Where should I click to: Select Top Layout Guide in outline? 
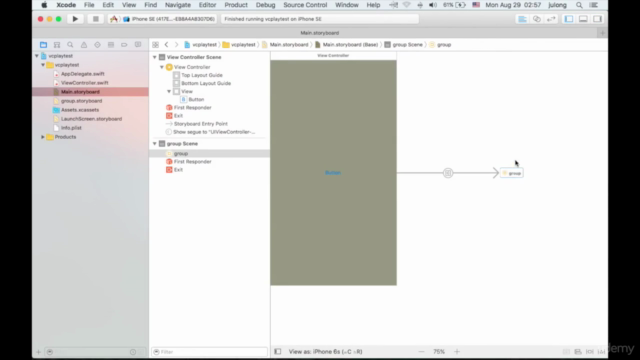pyautogui.click(x=202, y=75)
